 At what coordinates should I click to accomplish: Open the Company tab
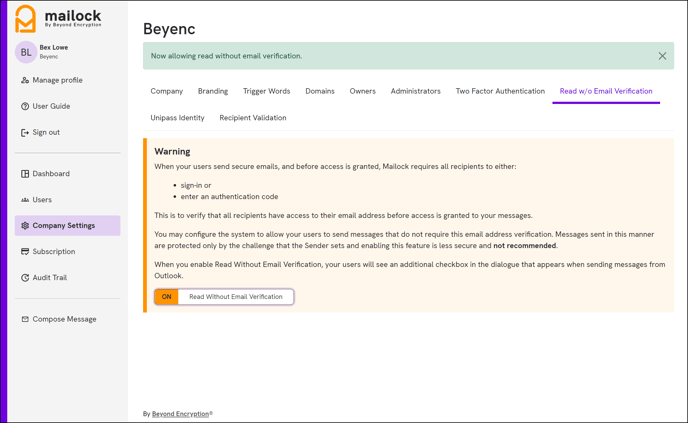167,91
